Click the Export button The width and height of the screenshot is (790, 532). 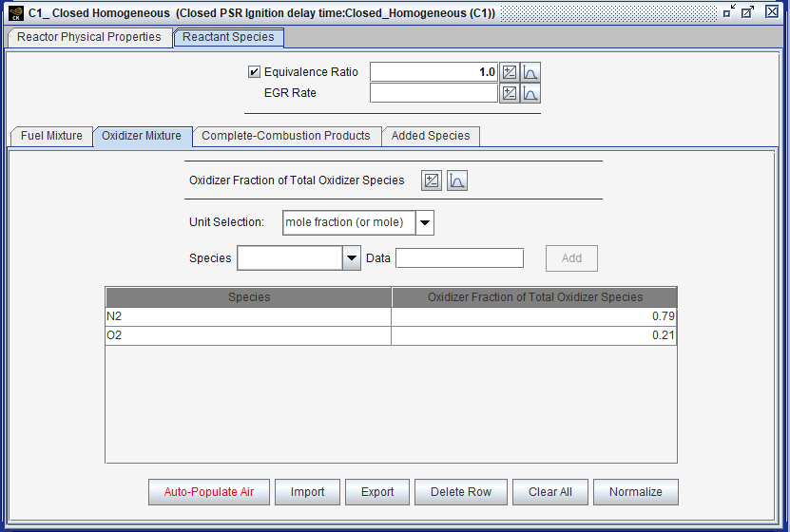click(377, 492)
